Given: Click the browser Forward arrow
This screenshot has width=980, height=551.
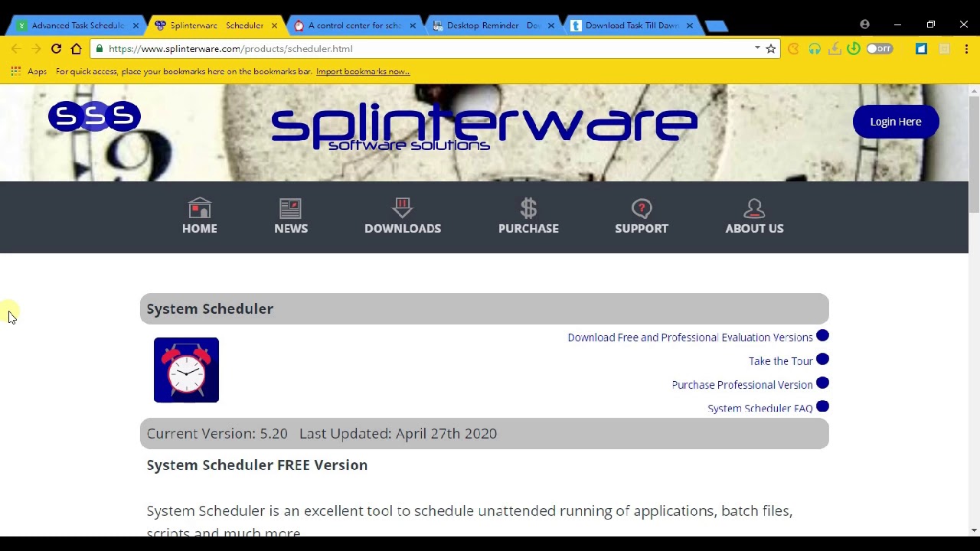Looking at the screenshot, I should click(x=36, y=48).
